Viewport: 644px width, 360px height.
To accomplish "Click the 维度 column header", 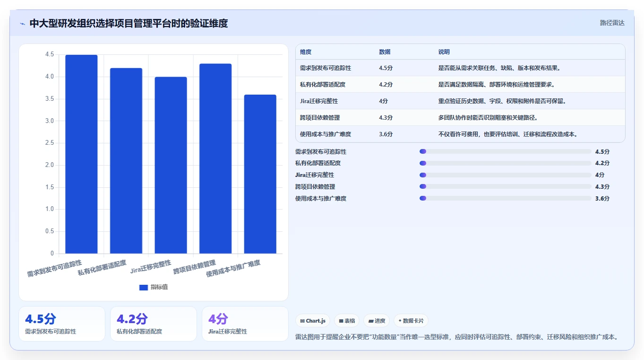I will (306, 52).
